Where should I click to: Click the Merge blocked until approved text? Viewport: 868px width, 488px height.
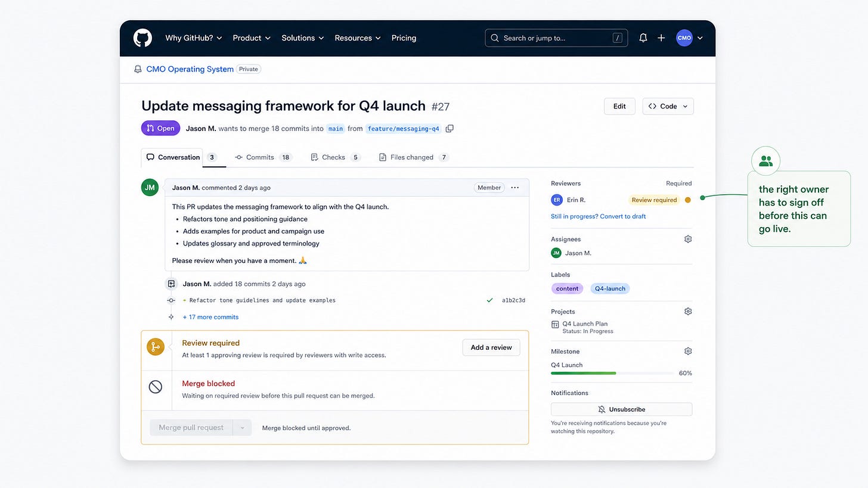coord(306,428)
